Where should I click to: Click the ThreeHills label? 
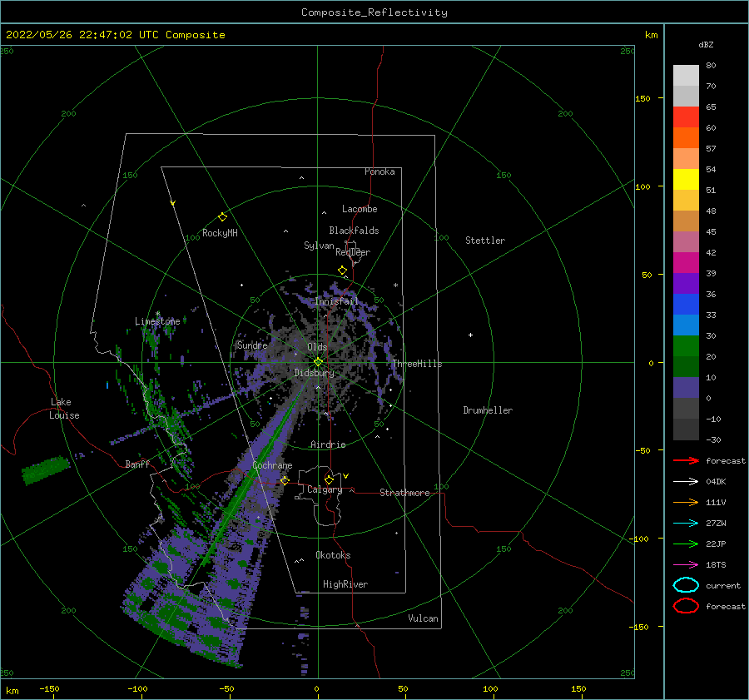[418, 364]
